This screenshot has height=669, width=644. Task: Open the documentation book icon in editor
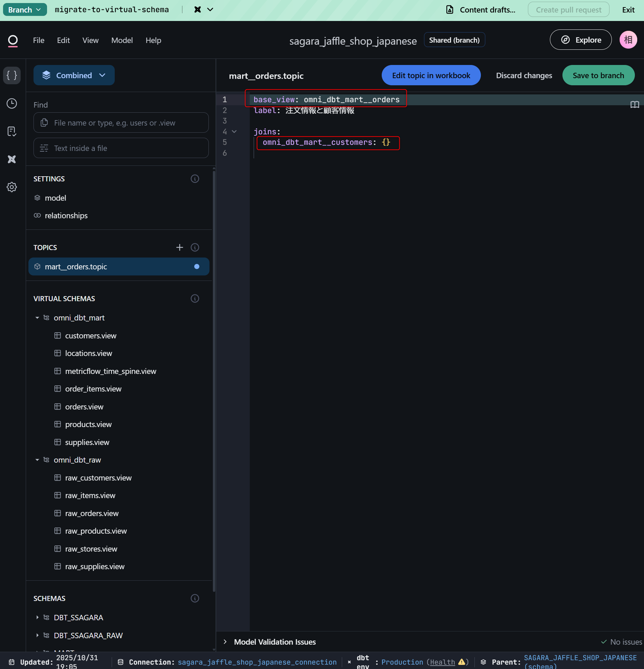click(635, 105)
